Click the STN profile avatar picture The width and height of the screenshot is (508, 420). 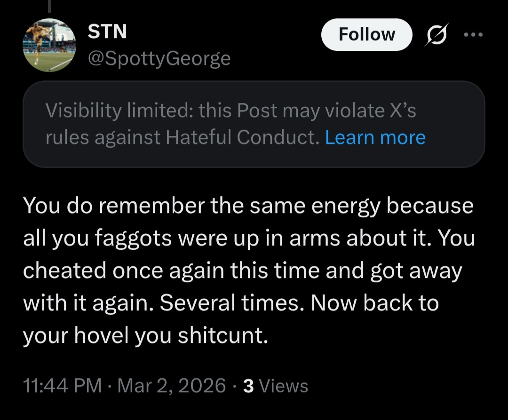click(49, 45)
